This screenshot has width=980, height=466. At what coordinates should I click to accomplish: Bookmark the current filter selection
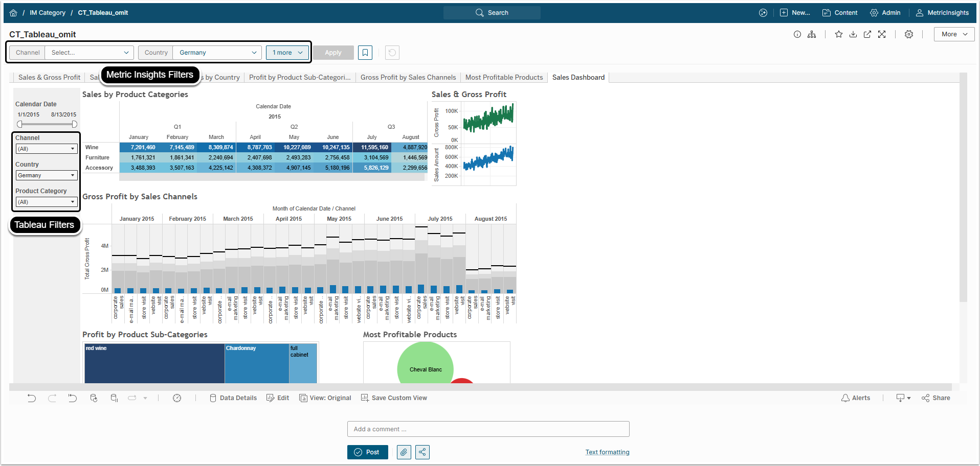click(365, 53)
